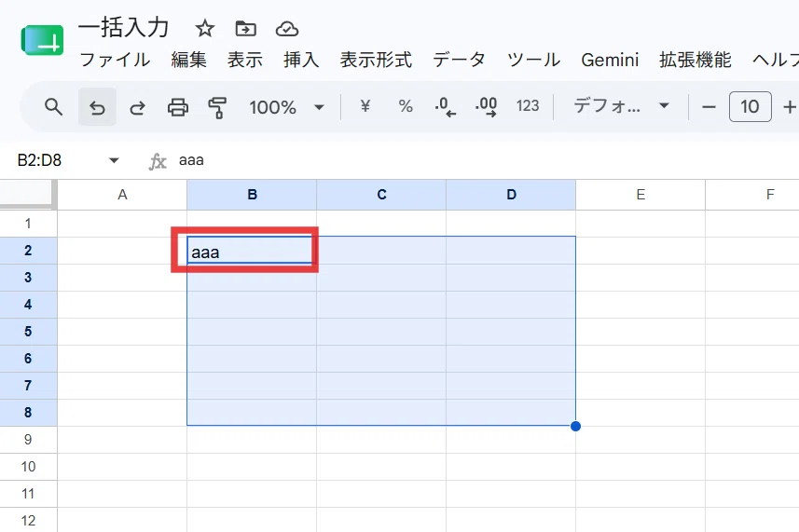Increase decimal places
The width and height of the screenshot is (799, 532).
486,107
